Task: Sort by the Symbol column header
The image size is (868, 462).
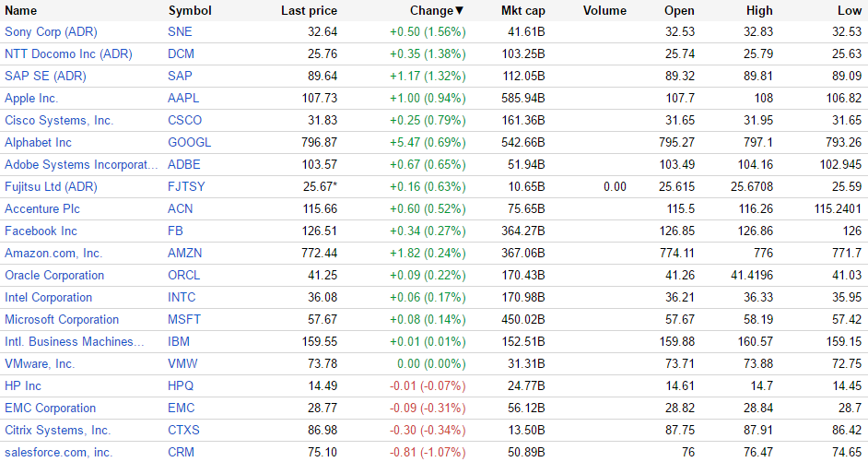Action: [190, 11]
